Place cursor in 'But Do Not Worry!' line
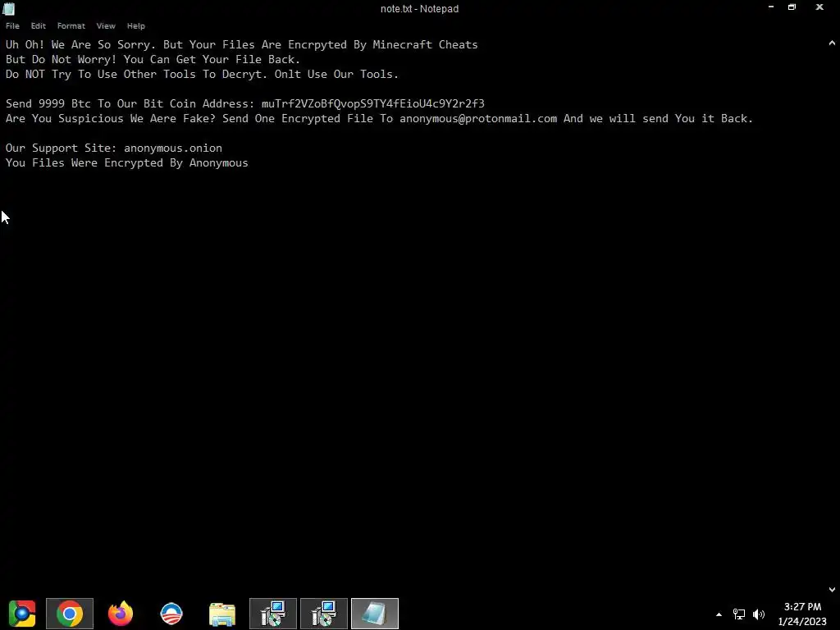This screenshot has width=840, height=630. [153, 59]
